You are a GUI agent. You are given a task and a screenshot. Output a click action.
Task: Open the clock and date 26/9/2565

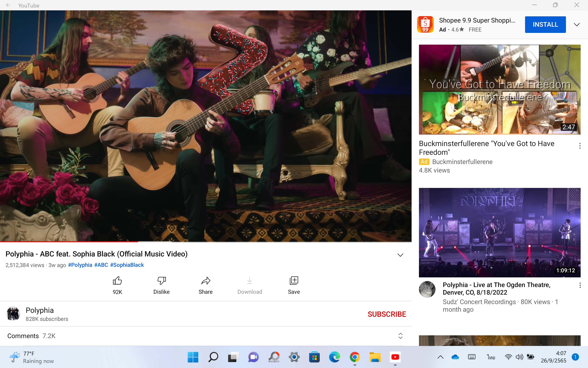[554, 357]
